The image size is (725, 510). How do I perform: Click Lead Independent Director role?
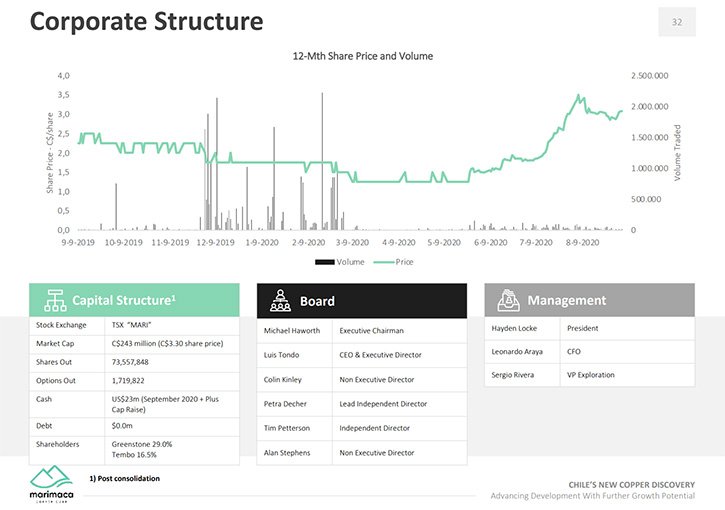383,404
